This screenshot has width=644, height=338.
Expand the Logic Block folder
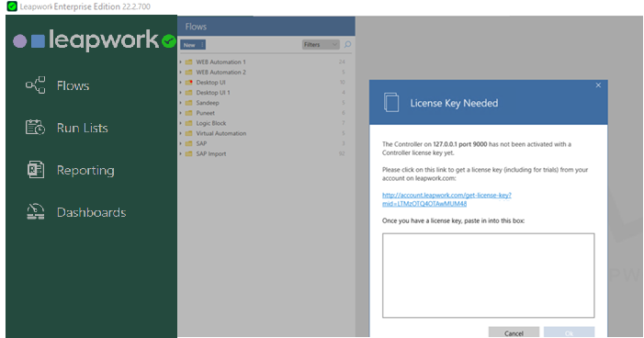pos(181,123)
